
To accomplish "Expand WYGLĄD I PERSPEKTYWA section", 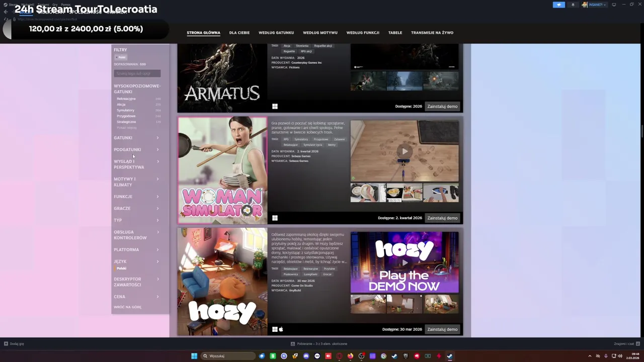I will coord(136,164).
